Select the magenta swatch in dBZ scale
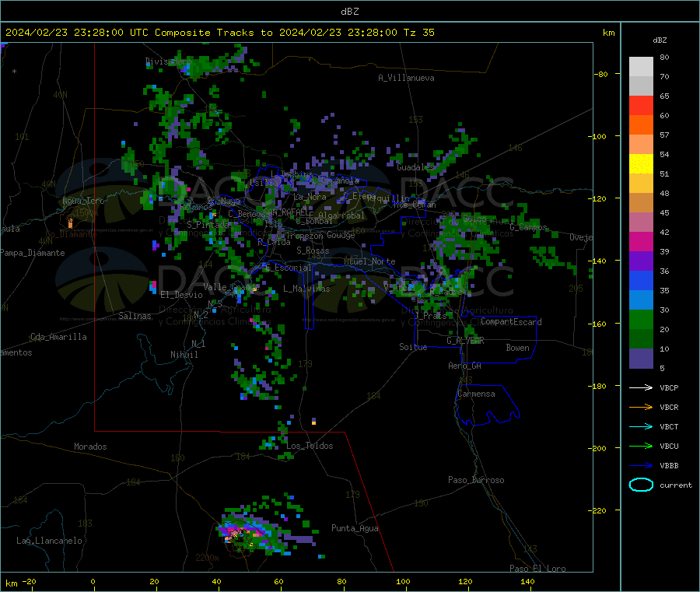700x592 pixels. 641,241
